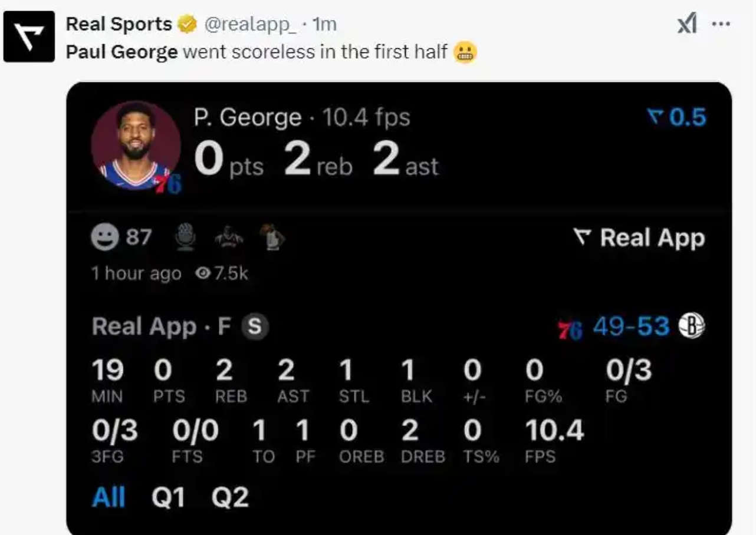Image resolution: width=756 pixels, height=535 pixels.
Task: Open the Grok icon on the tweet
Action: coord(687,25)
